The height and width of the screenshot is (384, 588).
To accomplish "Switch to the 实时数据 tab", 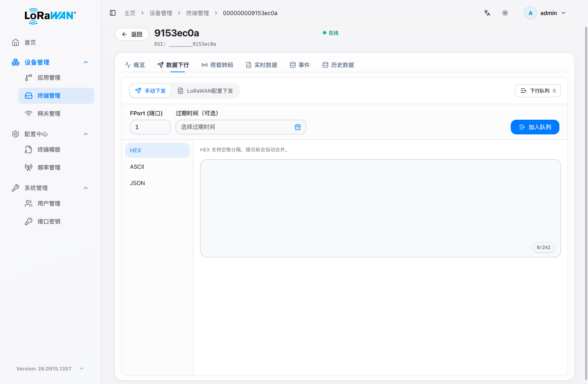I will (261, 65).
